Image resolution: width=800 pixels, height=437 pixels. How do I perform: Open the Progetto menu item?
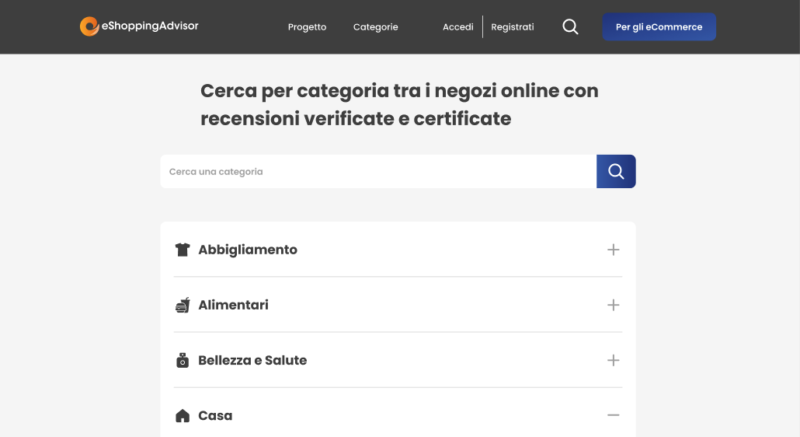click(307, 27)
